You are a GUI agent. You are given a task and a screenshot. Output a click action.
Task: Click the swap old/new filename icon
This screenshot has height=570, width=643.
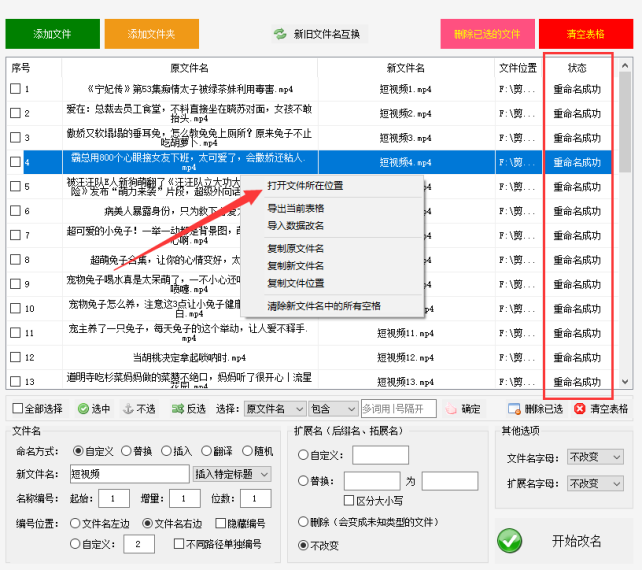pyautogui.click(x=280, y=34)
